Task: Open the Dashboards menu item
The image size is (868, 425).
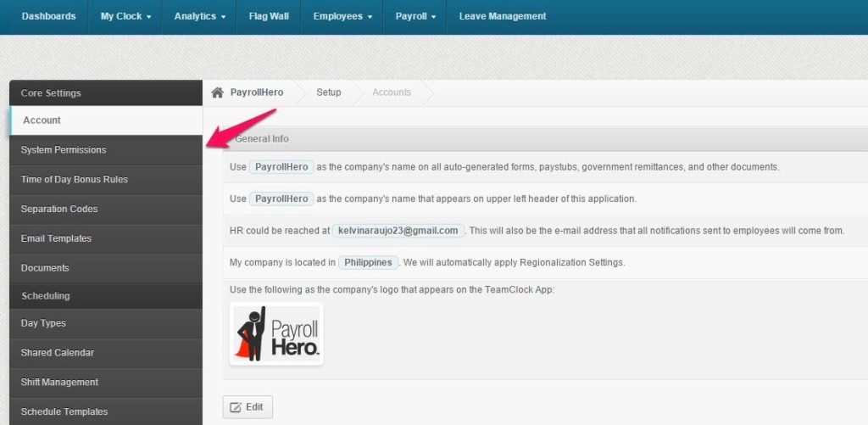Action: [x=48, y=17]
